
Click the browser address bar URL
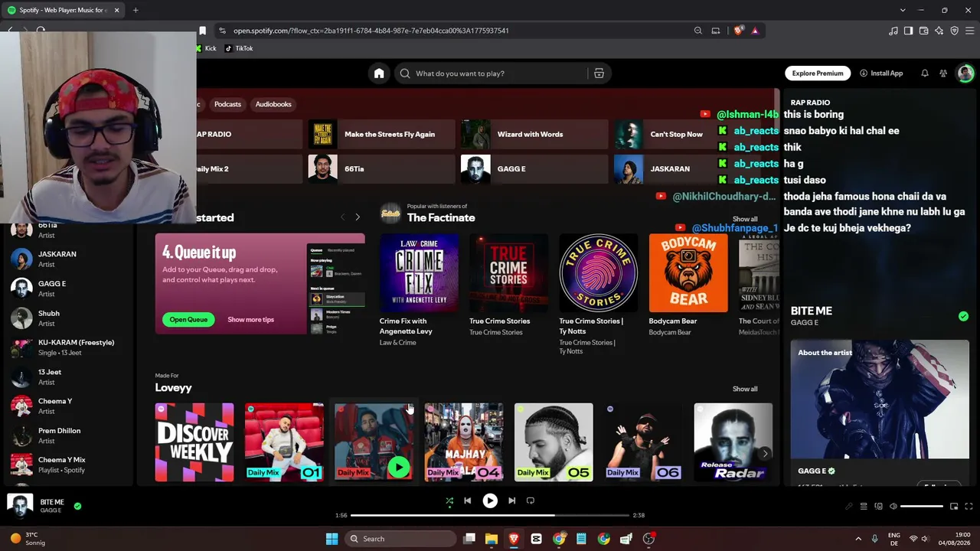tap(371, 31)
